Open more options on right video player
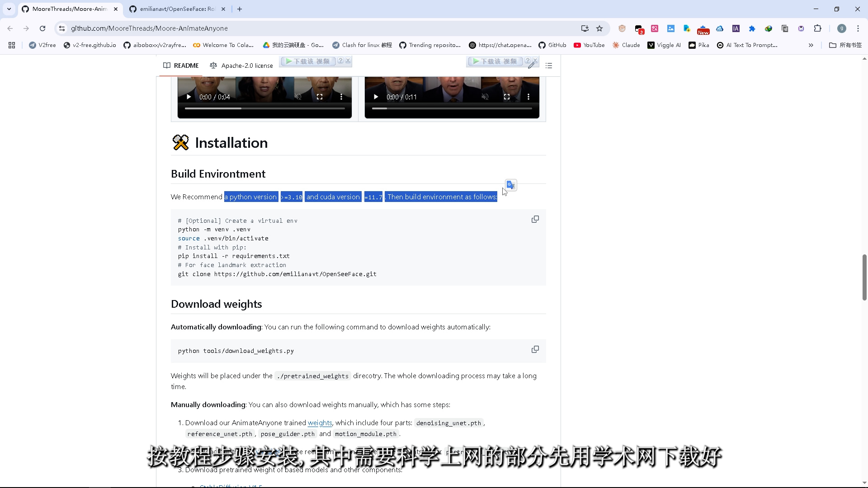Screen dimensions: 868x488 (528, 97)
